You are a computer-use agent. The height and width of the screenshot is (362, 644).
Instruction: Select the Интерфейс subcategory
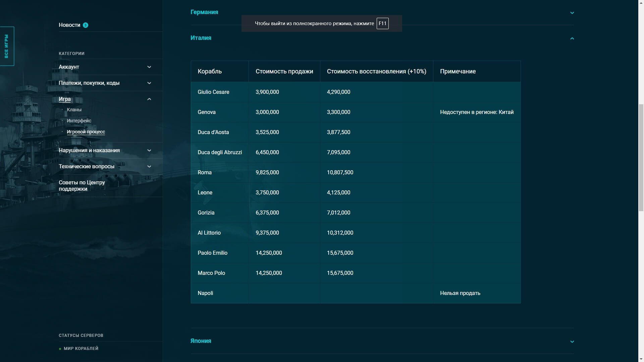(79, 121)
